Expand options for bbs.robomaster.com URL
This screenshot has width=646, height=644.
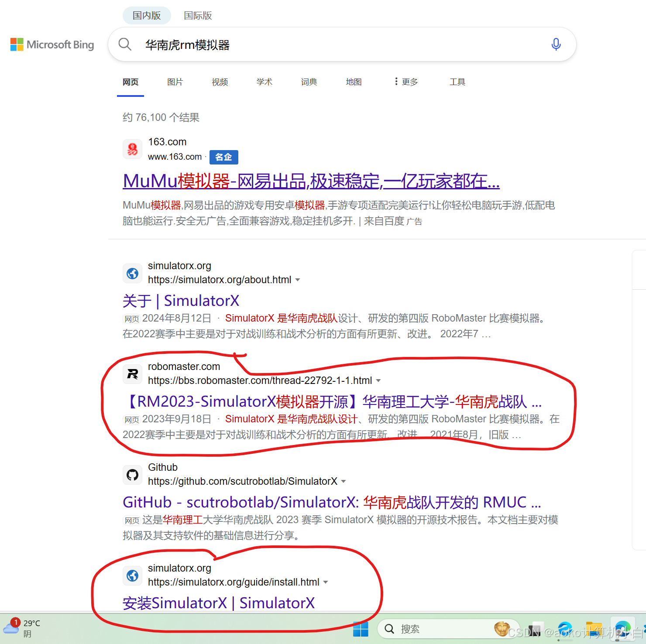coord(378,381)
